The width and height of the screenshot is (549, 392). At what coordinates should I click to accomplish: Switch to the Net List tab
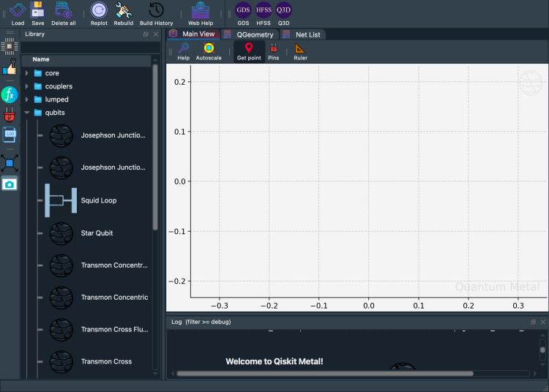302,34
